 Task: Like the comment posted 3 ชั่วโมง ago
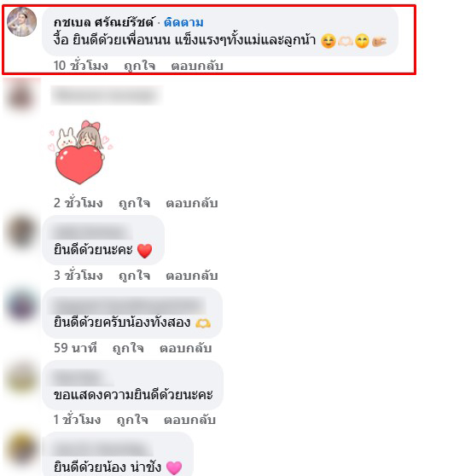[134, 276]
